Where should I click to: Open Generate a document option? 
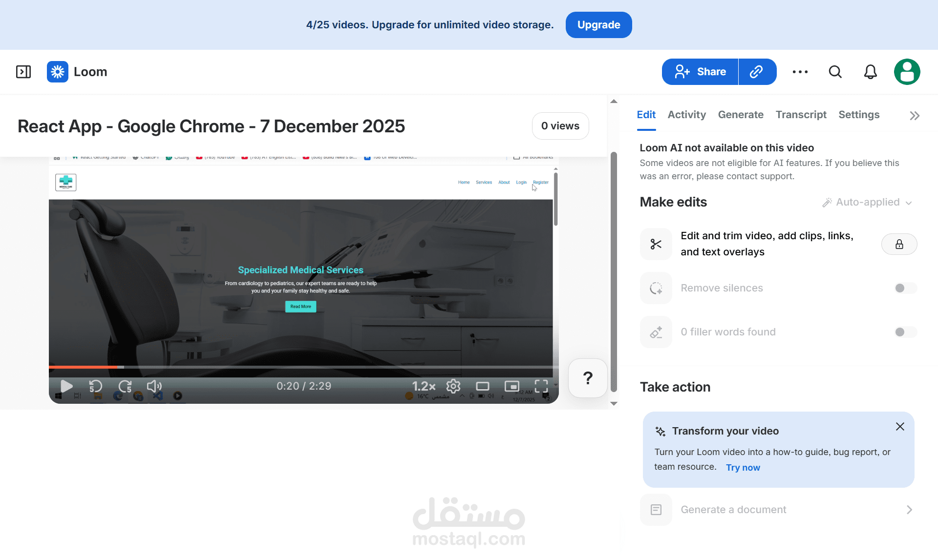click(778, 510)
